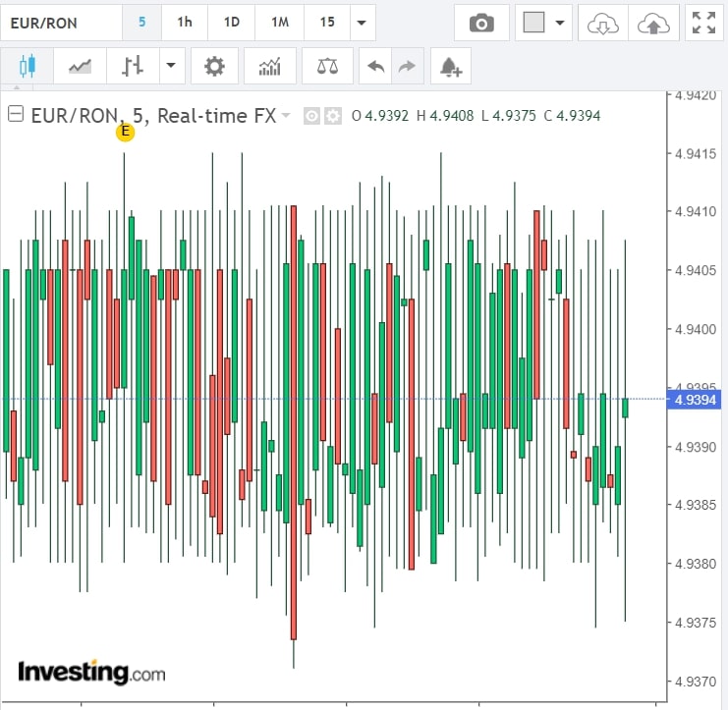The height and width of the screenshot is (710, 728).
Task: Click the save chart layout cloud icon
Action: pos(651,23)
